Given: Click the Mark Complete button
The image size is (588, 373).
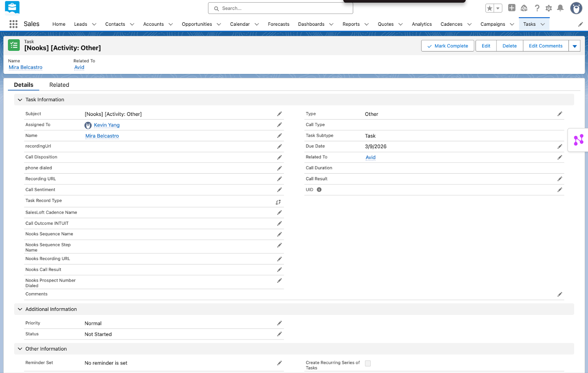Looking at the screenshot, I should [448, 46].
